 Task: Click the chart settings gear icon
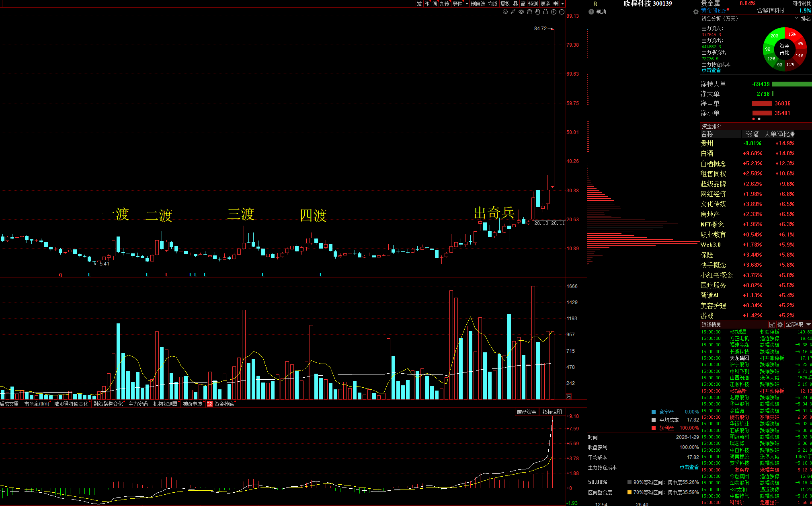[x=505, y=12]
